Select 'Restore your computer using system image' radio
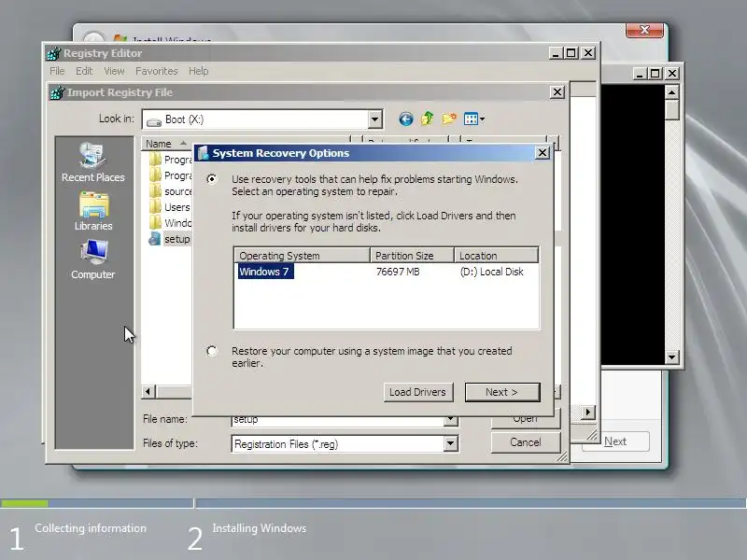 tap(212, 352)
